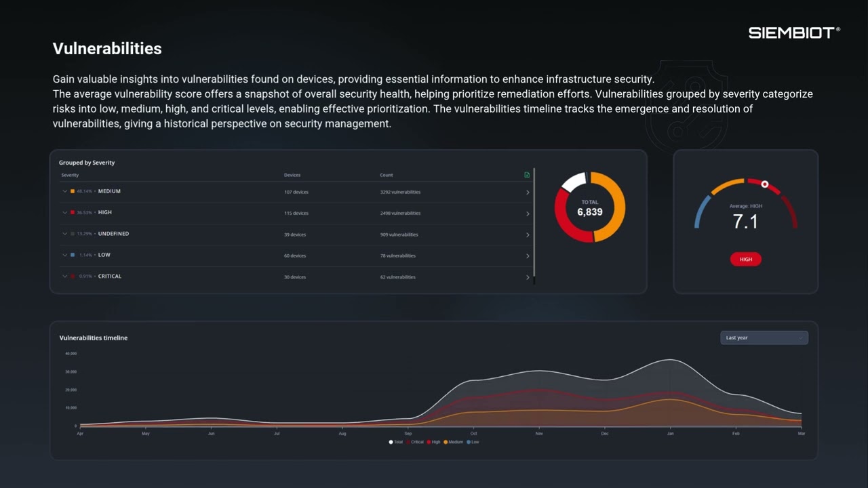Click the orange MEDIUM color square

tap(73, 192)
